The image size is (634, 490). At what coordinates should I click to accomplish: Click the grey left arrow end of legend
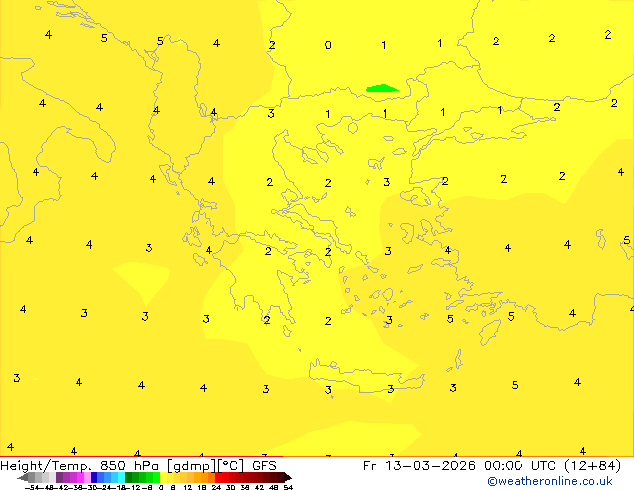click(x=23, y=477)
